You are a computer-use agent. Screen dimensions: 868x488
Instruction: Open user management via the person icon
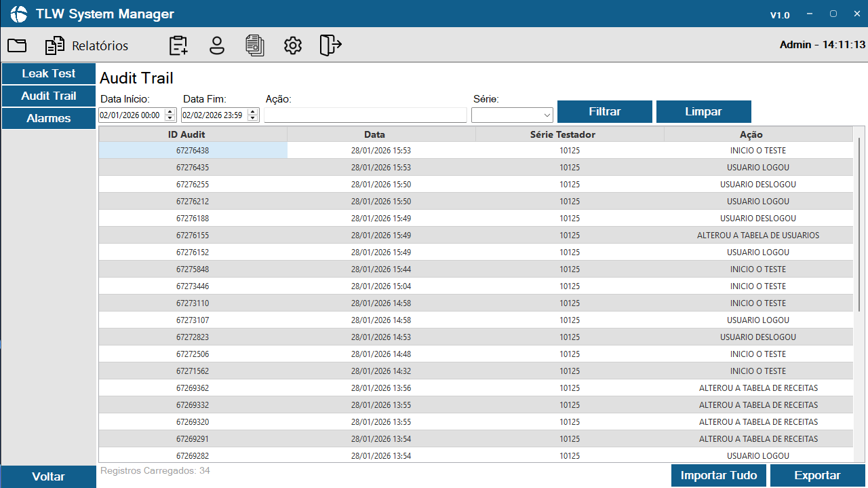pos(216,45)
